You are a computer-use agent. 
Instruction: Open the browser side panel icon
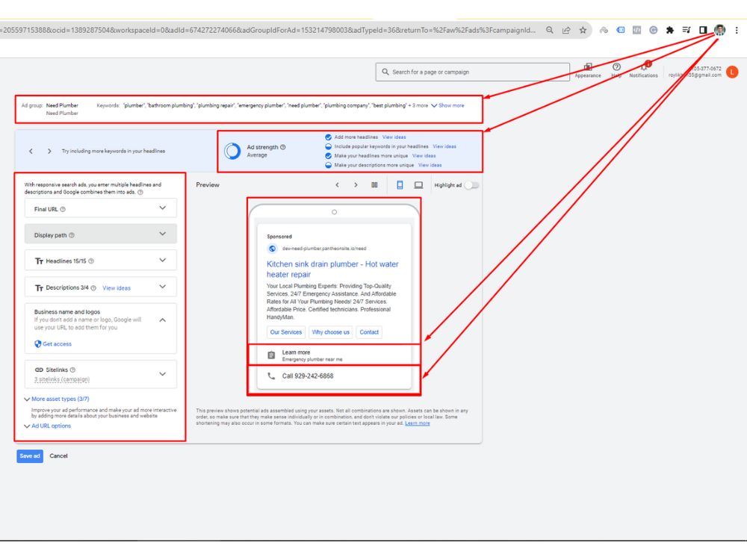point(703,30)
